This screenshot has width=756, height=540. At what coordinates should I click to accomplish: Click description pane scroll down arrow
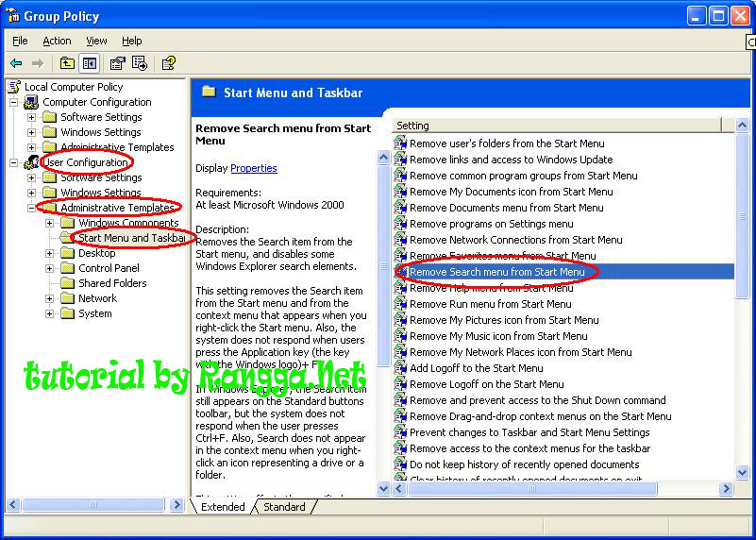(x=384, y=489)
